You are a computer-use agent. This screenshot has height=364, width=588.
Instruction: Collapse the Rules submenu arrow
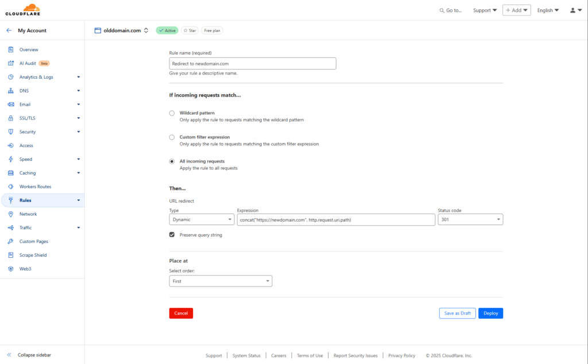pos(78,200)
